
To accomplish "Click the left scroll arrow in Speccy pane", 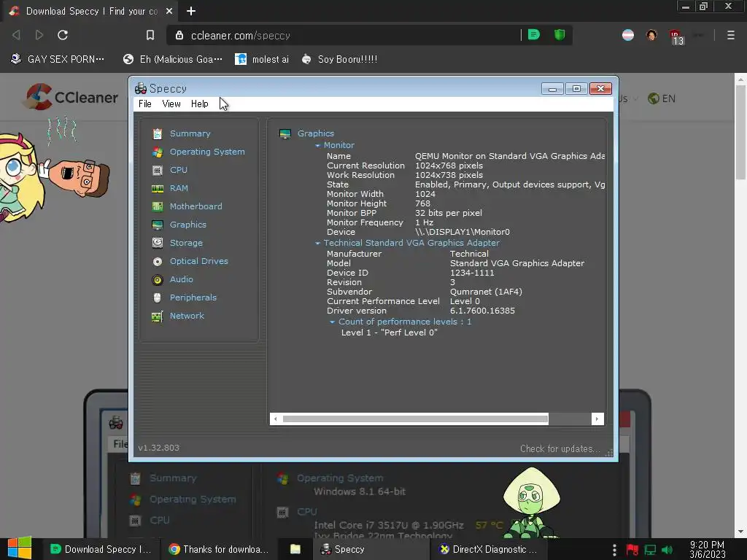I will (275, 419).
